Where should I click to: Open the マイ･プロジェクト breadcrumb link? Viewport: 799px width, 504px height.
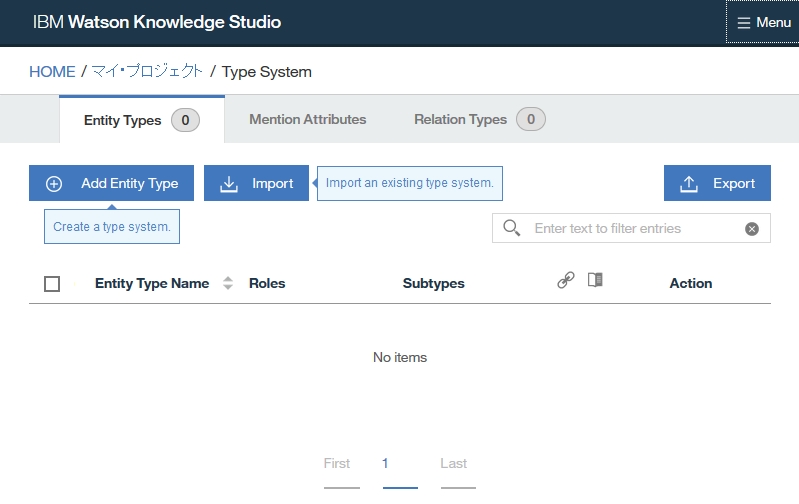(147, 72)
